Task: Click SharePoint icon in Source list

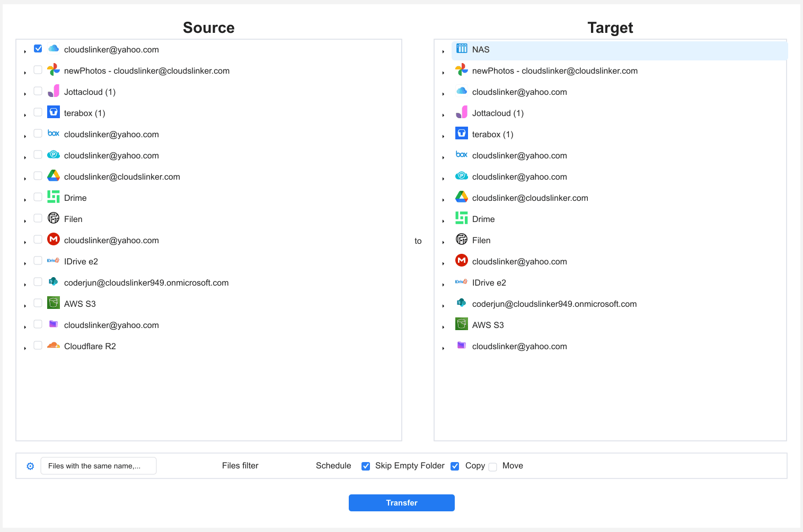Action: [x=54, y=281]
